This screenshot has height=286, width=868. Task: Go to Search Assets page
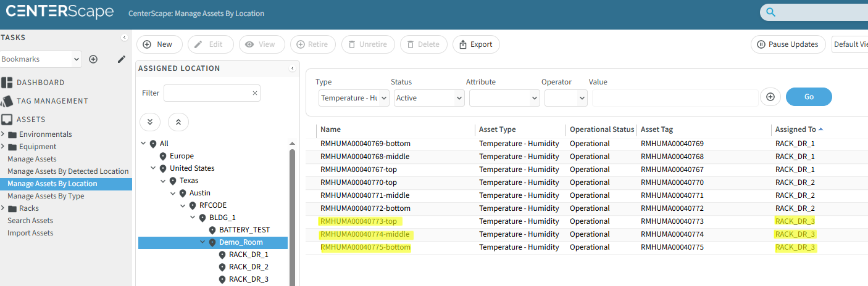(x=30, y=221)
